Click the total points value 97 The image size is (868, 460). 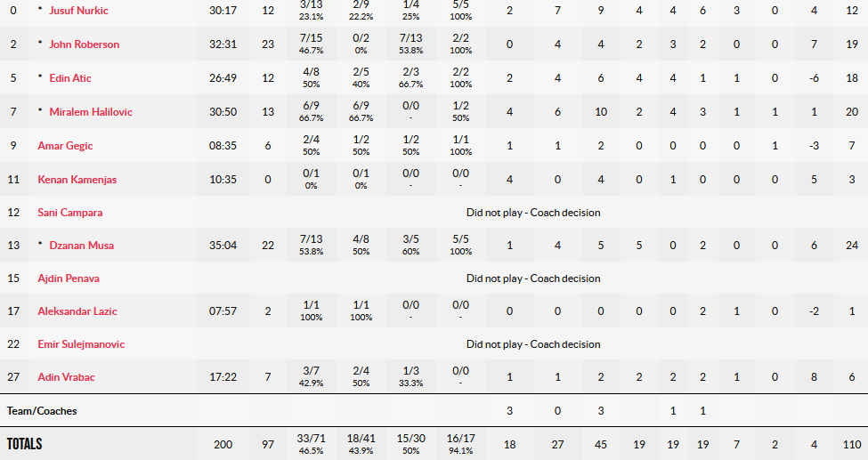(x=268, y=444)
